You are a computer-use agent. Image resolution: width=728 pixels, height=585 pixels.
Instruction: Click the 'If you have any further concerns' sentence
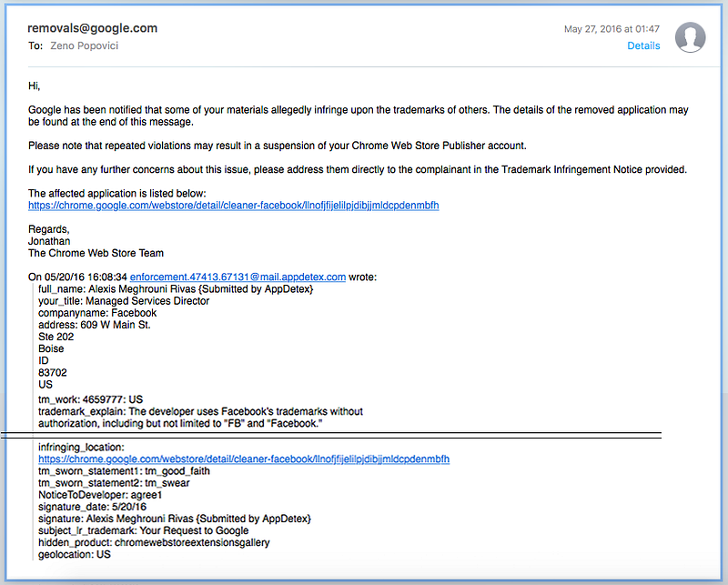point(358,169)
